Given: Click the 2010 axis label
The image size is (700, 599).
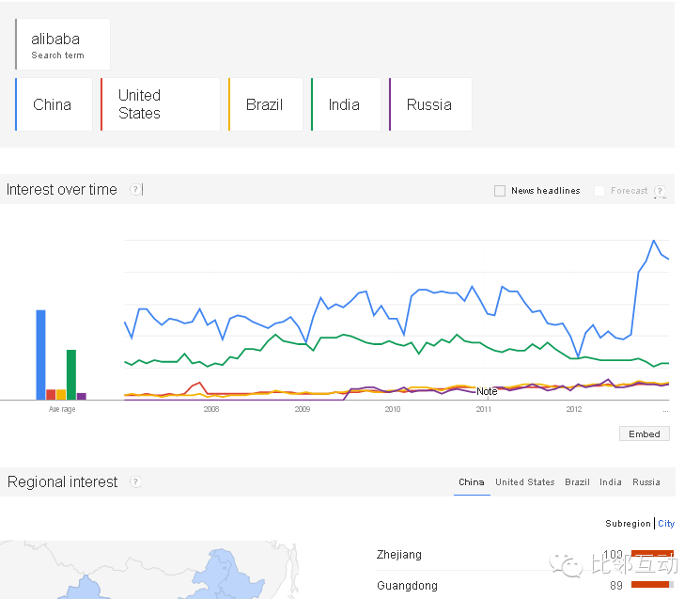Looking at the screenshot, I should point(393,409).
